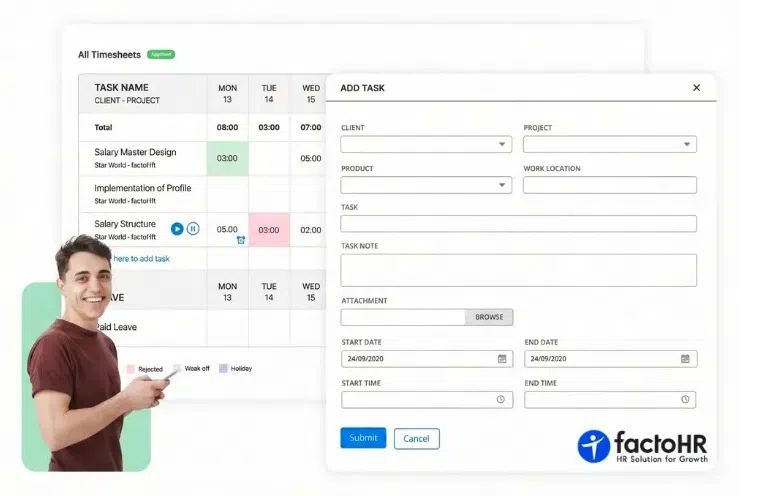Image resolution: width=767 pixels, height=496 pixels.
Task: Focus the Task input field
Action: 519,224
